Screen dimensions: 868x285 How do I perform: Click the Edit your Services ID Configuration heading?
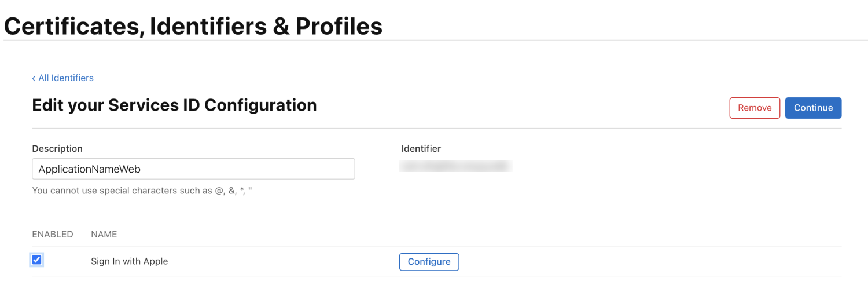(174, 105)
